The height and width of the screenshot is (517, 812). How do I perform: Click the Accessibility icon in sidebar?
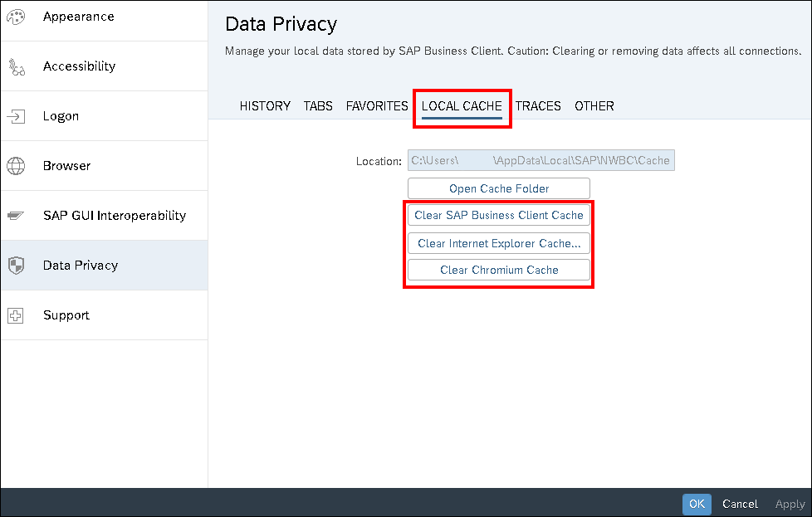(16, 66)
